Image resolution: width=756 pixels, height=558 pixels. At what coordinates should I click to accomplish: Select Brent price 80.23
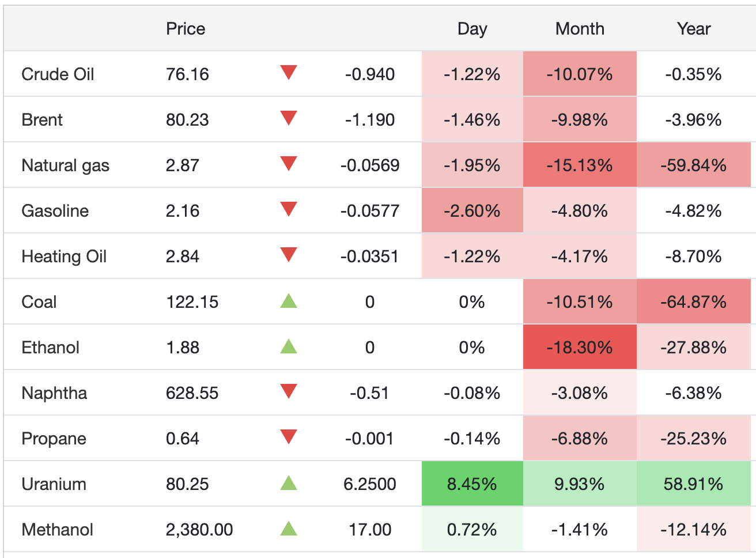click(187, 120)
